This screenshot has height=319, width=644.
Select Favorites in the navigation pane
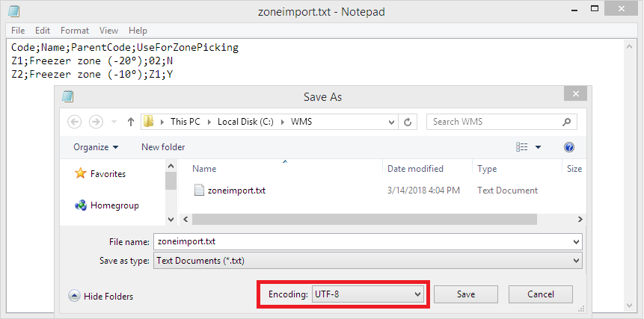point(107,174)
